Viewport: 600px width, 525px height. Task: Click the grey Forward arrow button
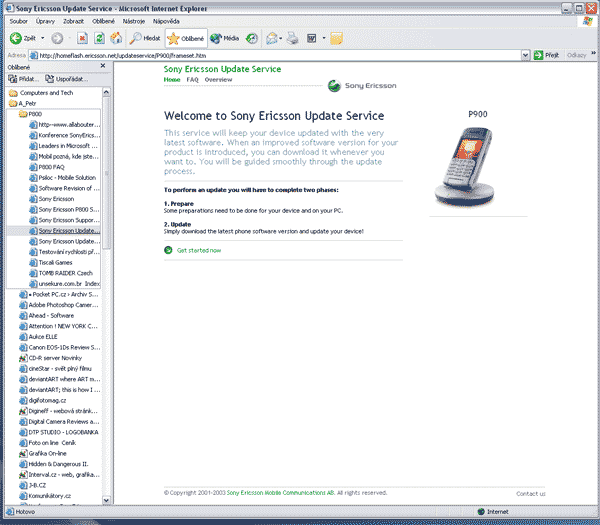coord(57,38)
